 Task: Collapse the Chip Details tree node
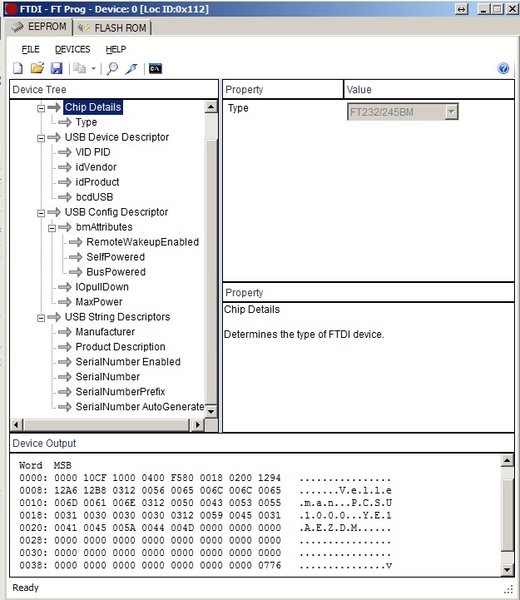[x=41, y=108]
